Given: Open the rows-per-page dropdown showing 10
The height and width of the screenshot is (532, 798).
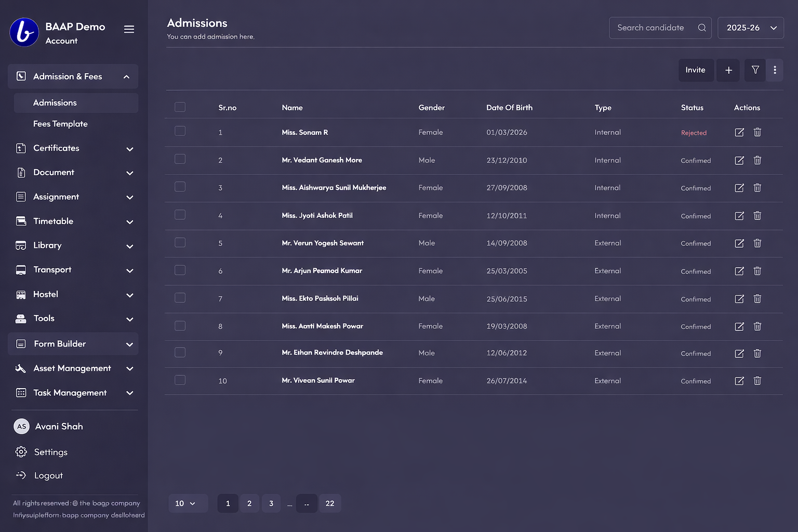Looking at the screenshot, I should (x=186, y=503).
